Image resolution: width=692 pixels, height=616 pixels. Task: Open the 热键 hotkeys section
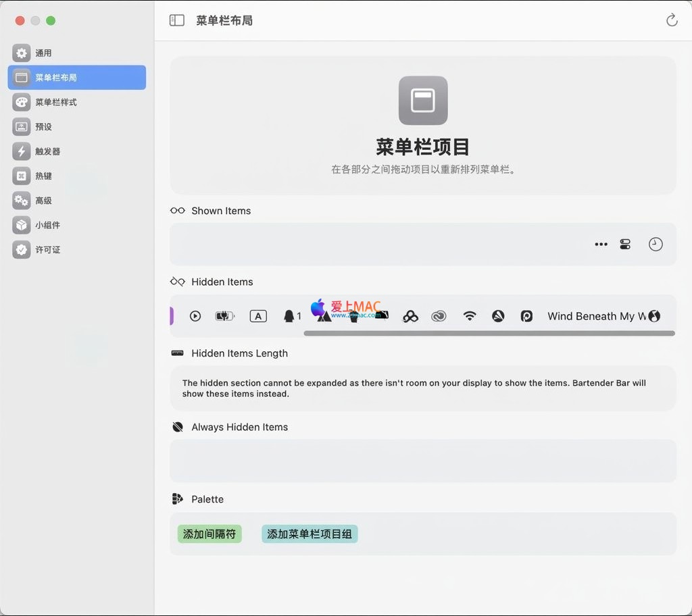coord(43,176)
